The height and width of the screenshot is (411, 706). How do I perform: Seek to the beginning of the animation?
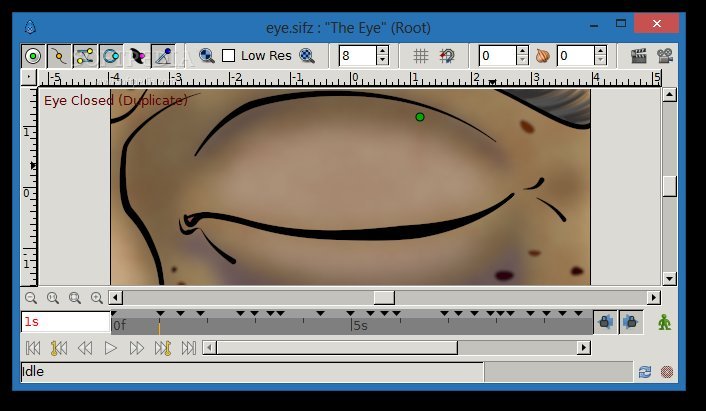coord(33,348)
